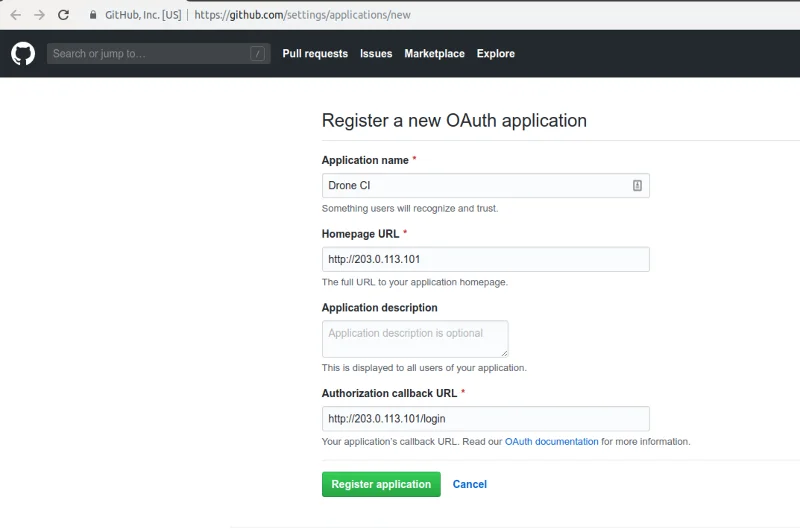This screenshot has height=529, width=800.
Task: Click the slash shortcut key icon
Action: 257,54
